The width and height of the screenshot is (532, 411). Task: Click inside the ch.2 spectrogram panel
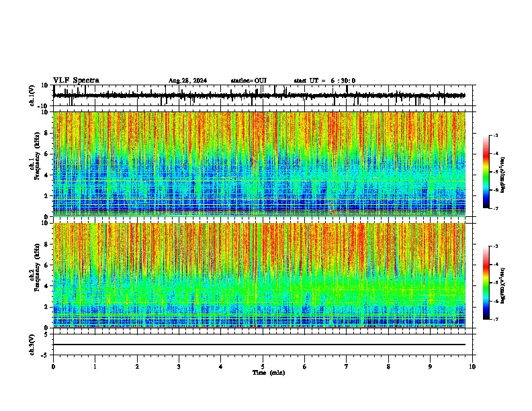259,275
